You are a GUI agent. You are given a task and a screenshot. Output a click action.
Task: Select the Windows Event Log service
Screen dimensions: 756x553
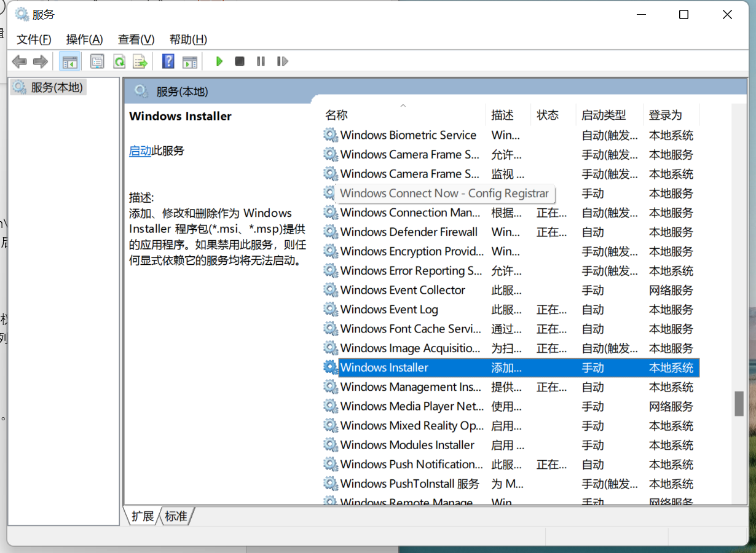pyautogui.click(x=389, y=309)
